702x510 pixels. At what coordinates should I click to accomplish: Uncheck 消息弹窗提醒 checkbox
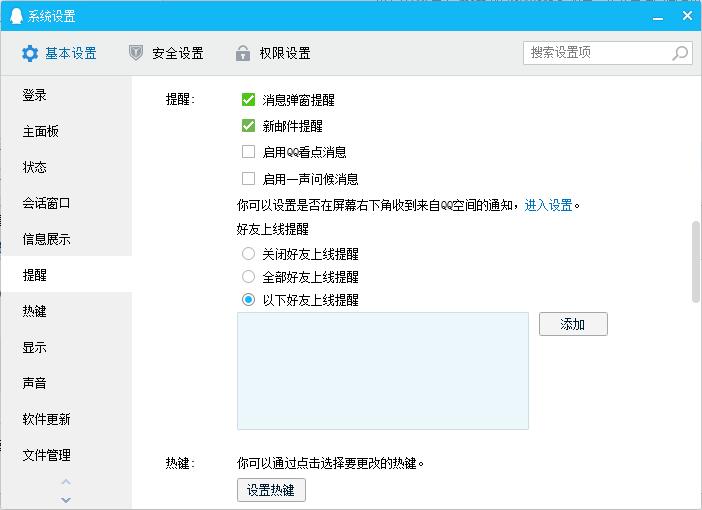tap(248, 99)
